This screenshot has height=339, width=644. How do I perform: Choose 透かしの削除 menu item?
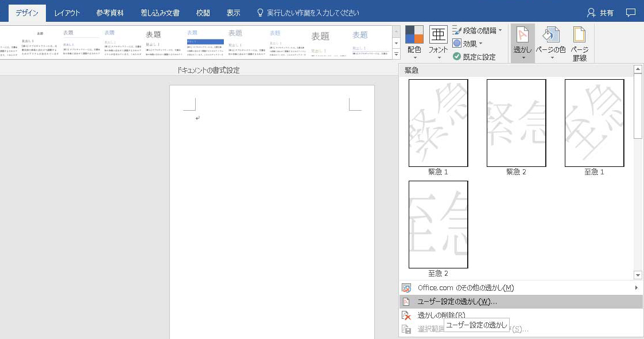(x=441, y=315)
